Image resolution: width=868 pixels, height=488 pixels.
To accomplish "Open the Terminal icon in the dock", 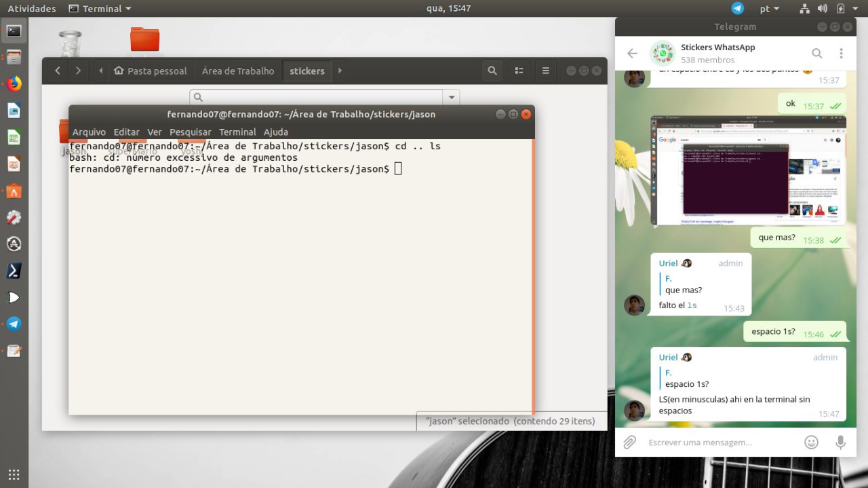I will pos(14,31).
